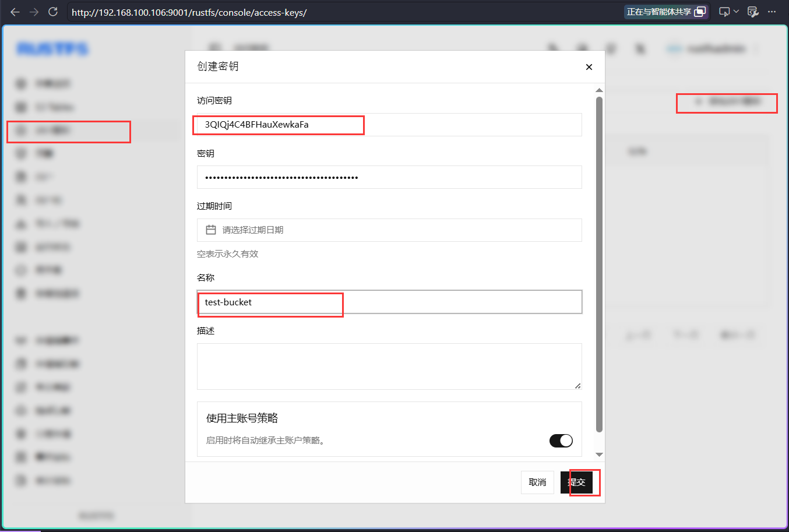Screen dimensions: 789x532
Task: Click into the 访问密钥 access key field
Action: tap(389, 125)
